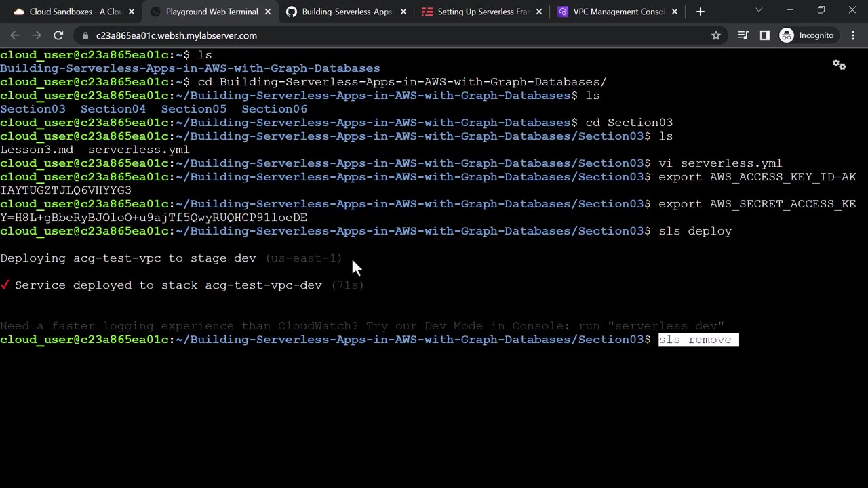Click the 'cd Section03' command text
The height and width of the screenshot is (488, 868).
[629, 123]
